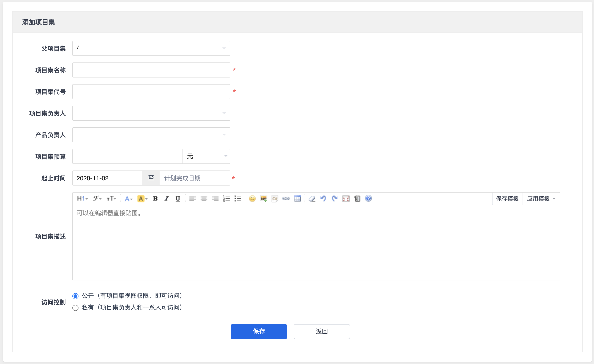
Task: Click the 计划完成日期 date field
Action: [195, 178]
